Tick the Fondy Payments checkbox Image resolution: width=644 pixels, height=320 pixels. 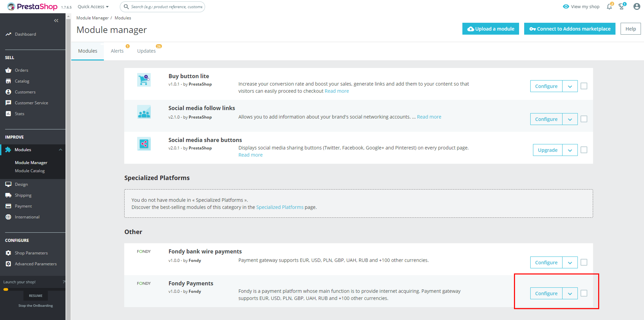coord(584,293)
